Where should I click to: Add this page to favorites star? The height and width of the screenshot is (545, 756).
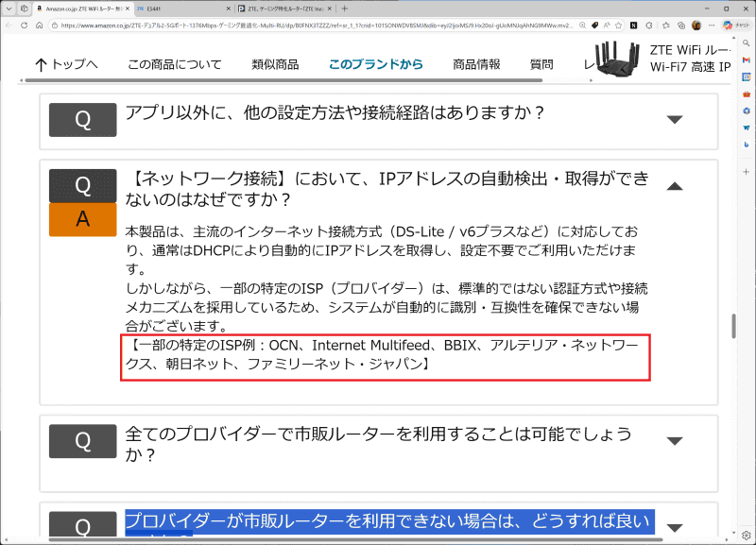[619, 26]
